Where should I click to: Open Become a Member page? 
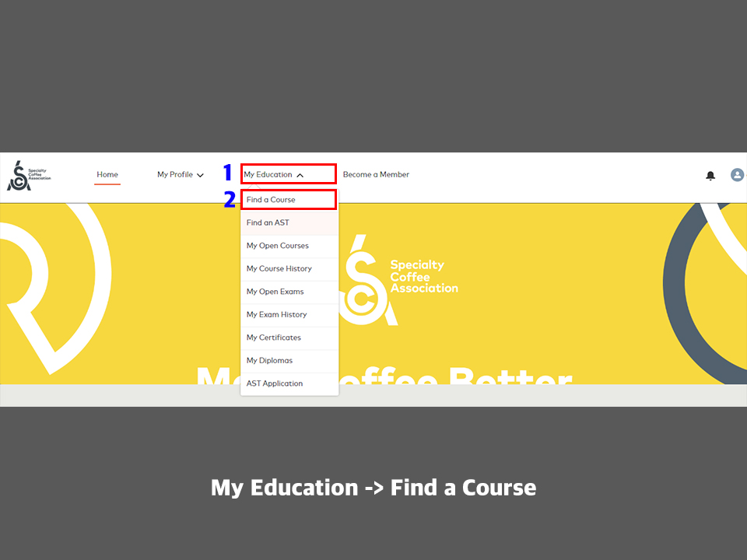(x=376, y=174)
